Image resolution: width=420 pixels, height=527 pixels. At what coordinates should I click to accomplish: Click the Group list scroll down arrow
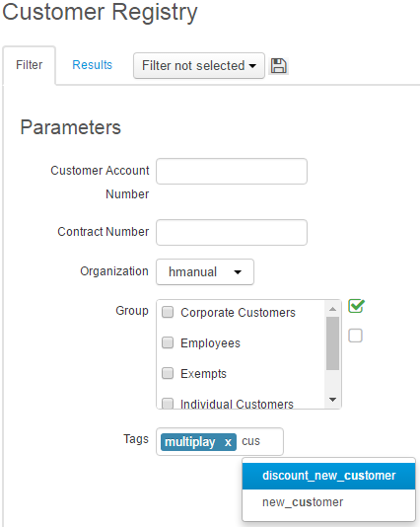coord(332,400)
